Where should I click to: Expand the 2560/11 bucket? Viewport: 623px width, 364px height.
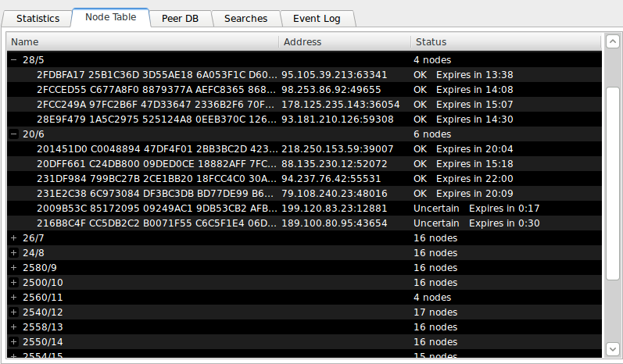click(14, 298)
